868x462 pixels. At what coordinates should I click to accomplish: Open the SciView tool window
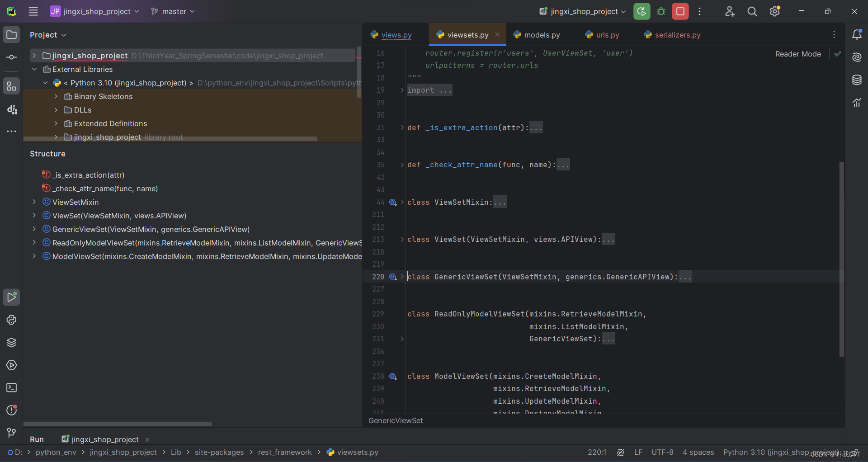857,103
